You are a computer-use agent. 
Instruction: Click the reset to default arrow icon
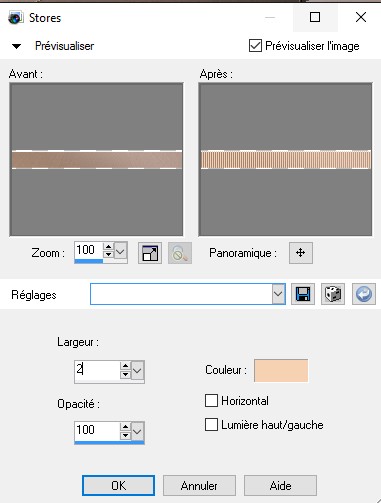[364, 294]
